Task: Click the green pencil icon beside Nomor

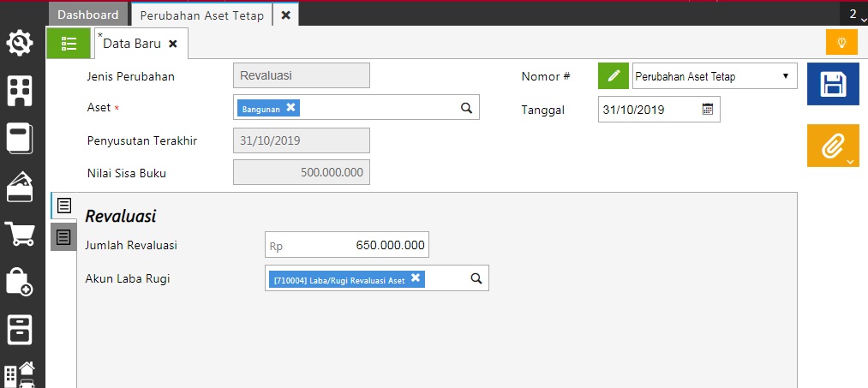Action: [613, 76]
